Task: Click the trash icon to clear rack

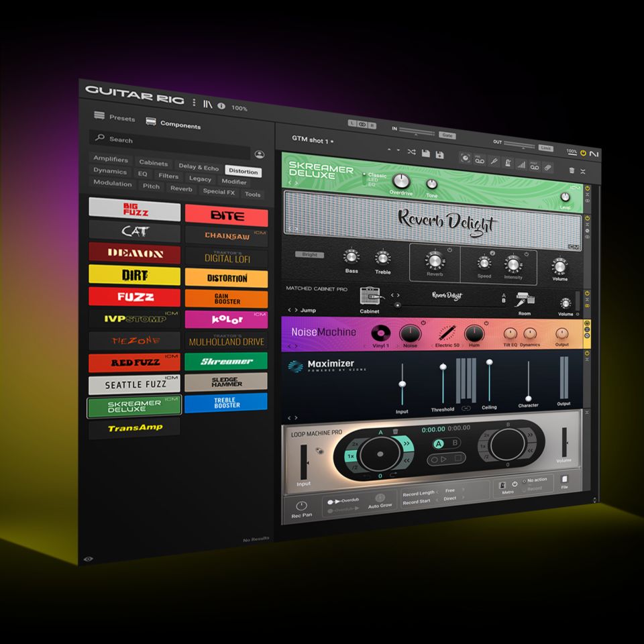Action: (x=572, y=170)
